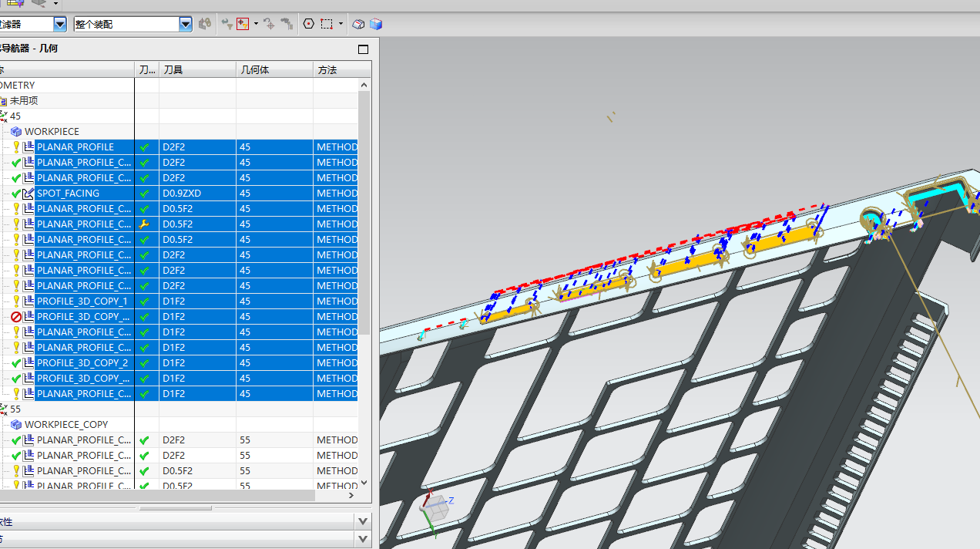Screen dimensions: 980x549
Task: Click the navigator's vertical scrollbar down arrow
Action: pos(364,483)
